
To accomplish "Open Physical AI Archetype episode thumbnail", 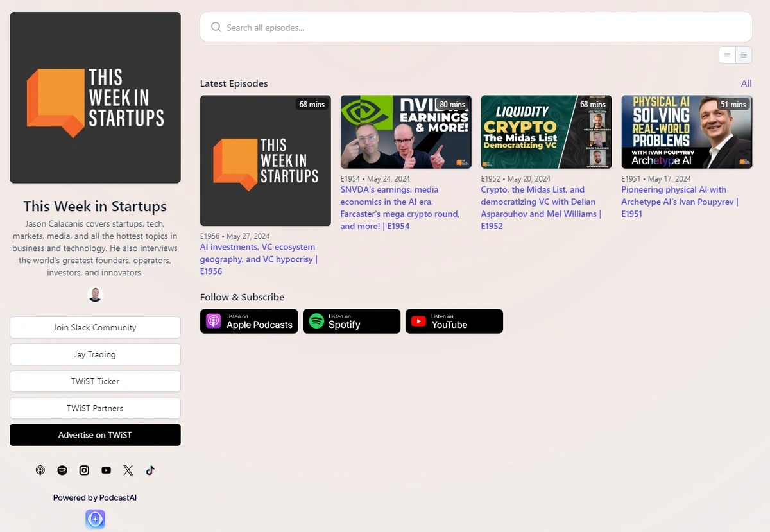I will (687, 132).
